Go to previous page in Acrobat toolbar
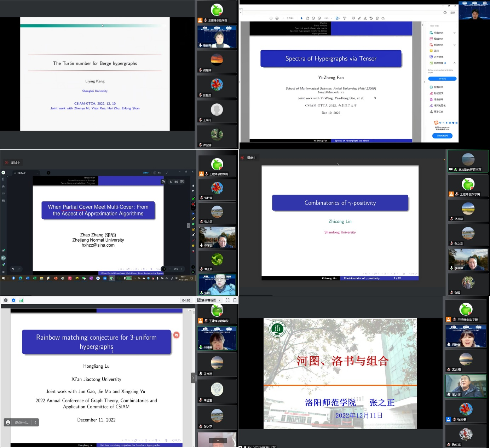Image resolution: width=490 pixels, height=448 pixels. pyautogui.click(x=271, y=18)
